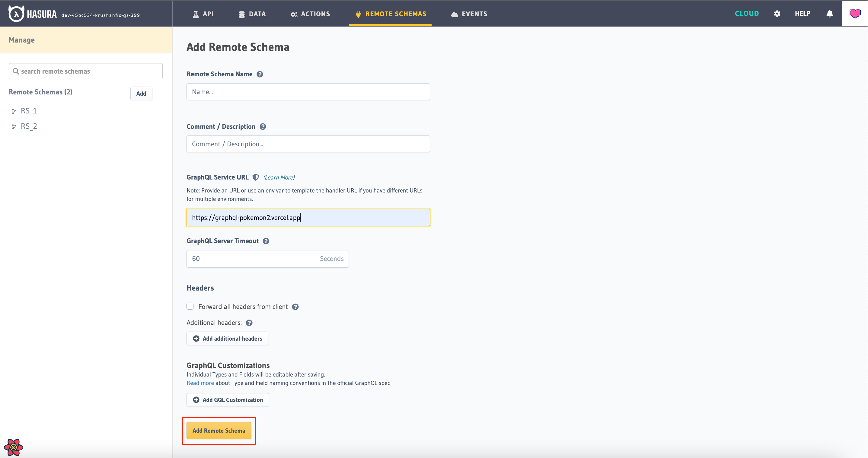Open the EVENTS tab
Screen dimensions: 868x458
coord(469,14)
